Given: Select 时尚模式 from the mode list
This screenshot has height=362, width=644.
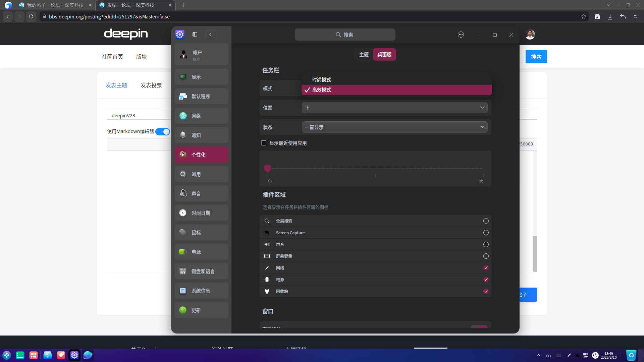Looking at the screenshot, I should pyautogui.click(x=321, y=79).
